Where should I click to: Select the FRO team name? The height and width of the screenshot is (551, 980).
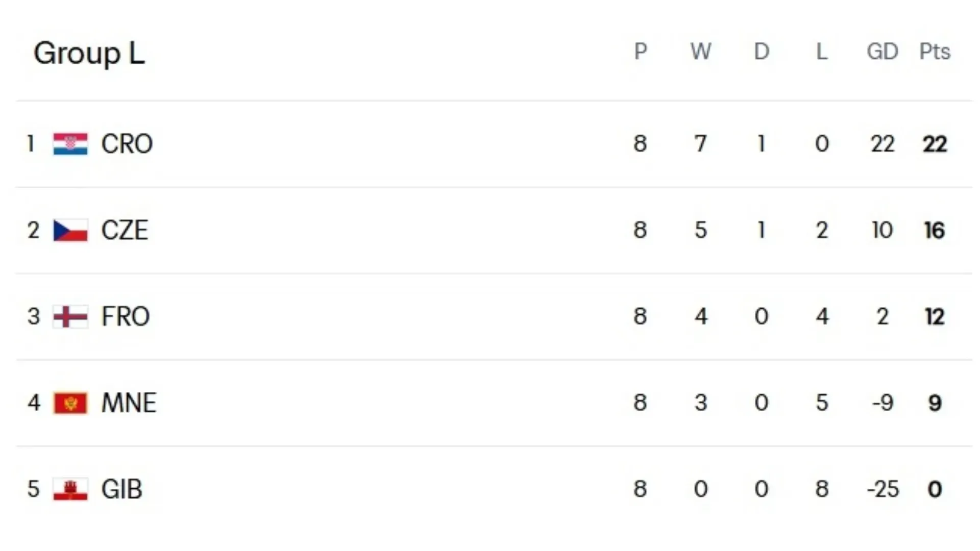click(126, 317)
